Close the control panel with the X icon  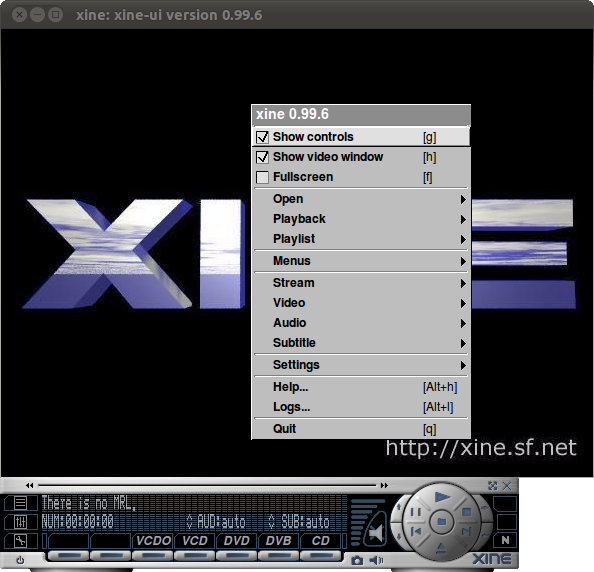[x=507, y=486]
